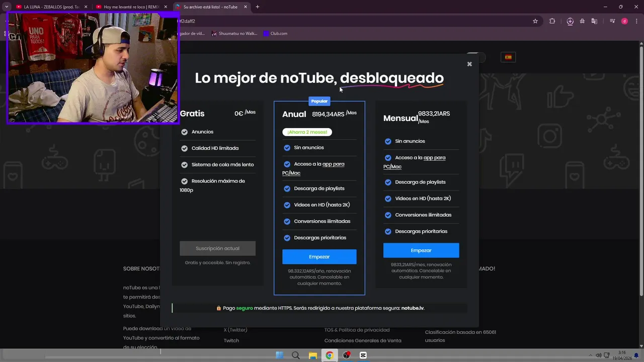Screen dimensions: 644x362
Task: Open Condiciones Generales de Venta link
Action: 363,340
